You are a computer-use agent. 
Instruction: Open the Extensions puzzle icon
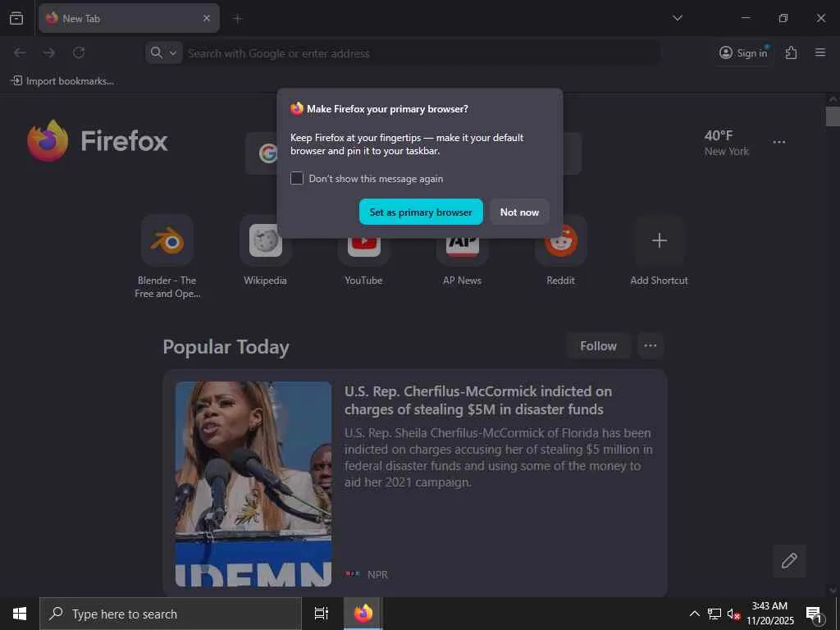[791, 52]
